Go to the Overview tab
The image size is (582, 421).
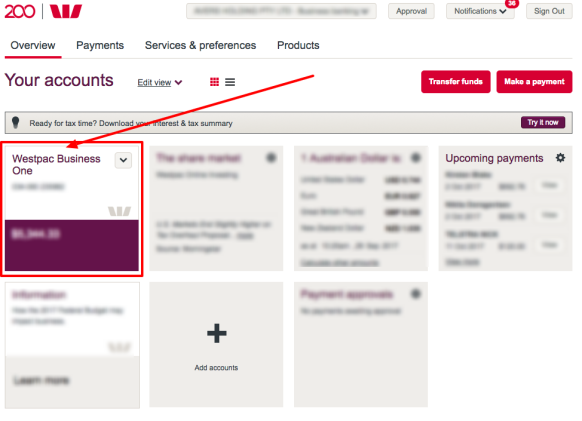[x=33, y=45]
